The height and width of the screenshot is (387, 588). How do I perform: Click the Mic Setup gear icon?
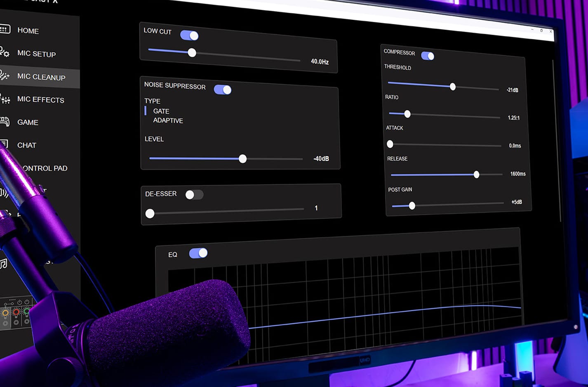pos(4,52)
